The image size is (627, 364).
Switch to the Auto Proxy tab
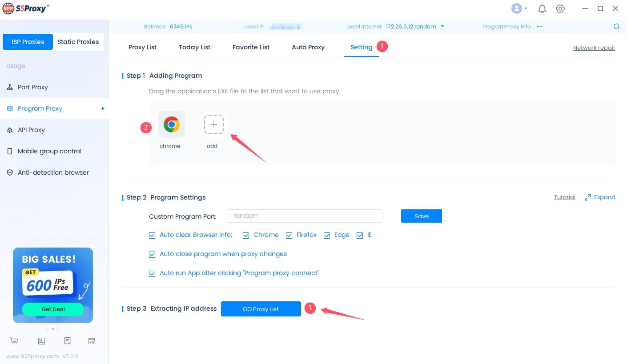[308, 47]
